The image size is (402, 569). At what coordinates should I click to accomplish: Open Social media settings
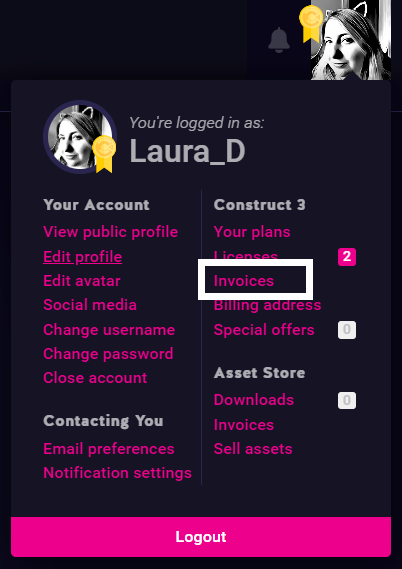[90, 305]
